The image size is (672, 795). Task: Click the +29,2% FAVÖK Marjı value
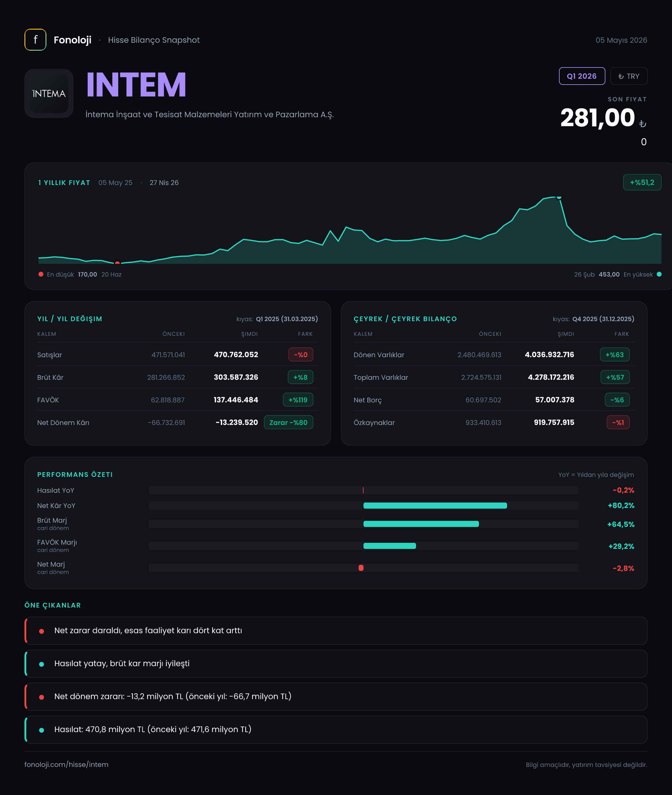[x=621, y=546]
